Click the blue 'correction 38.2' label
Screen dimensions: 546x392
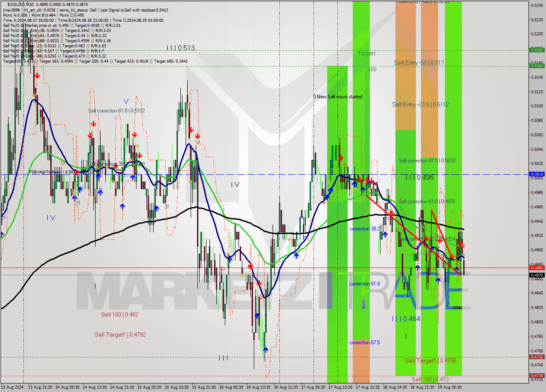click(x=364, y=229)
